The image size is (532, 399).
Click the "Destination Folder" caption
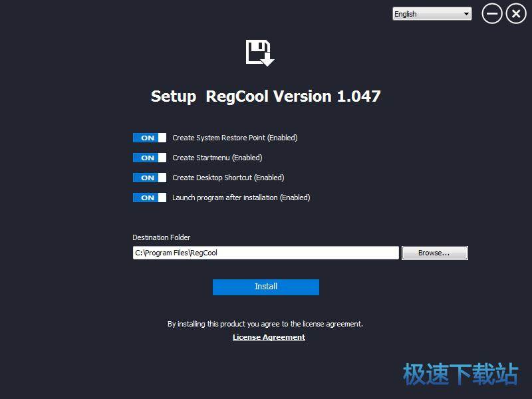click(162, 237)
